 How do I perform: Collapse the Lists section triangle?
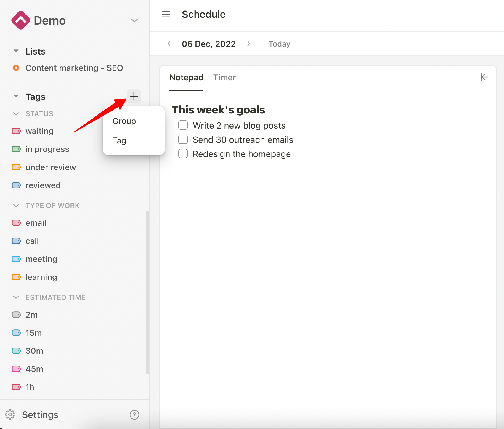click(x=16, y=51)
